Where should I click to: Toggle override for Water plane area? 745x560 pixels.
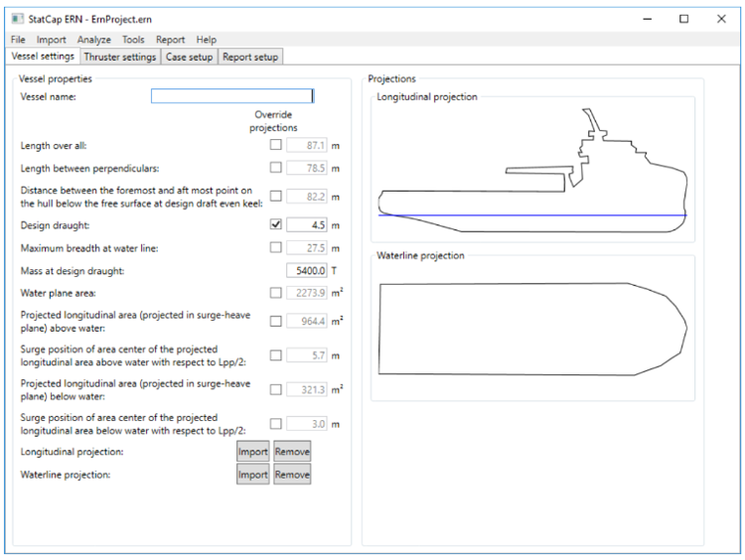pyautogui.click(x=276, y=293)
